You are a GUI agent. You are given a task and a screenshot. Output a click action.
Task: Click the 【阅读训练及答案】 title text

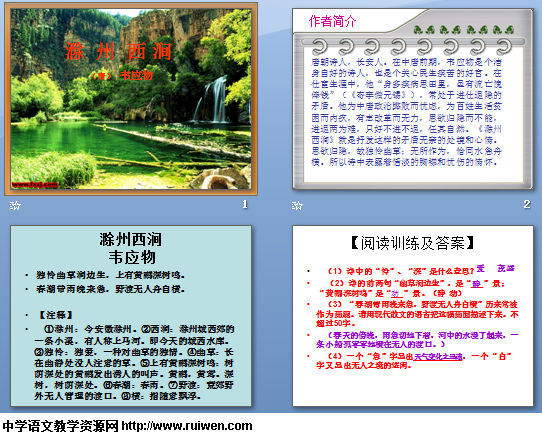coord(412,243)
